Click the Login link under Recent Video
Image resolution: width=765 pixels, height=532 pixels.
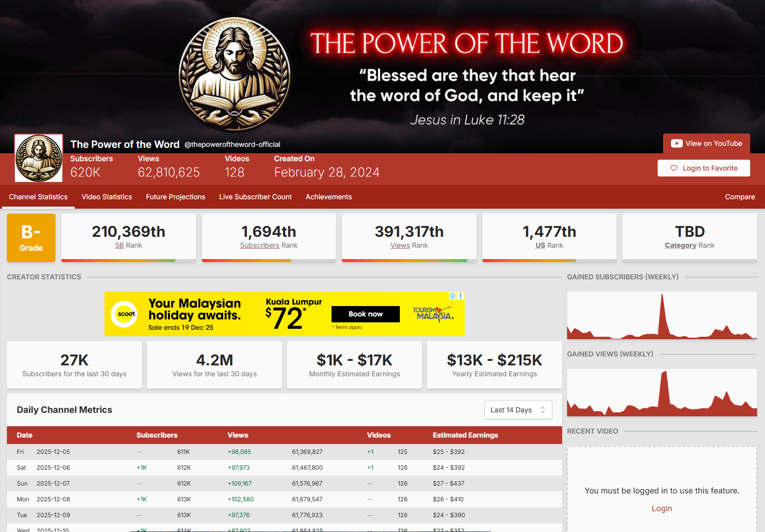(662, 508)
